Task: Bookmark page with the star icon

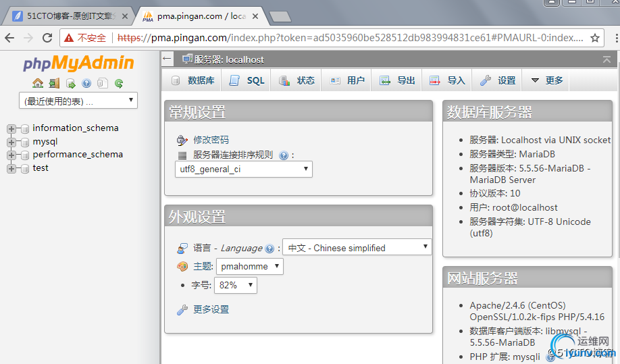Action: coord(595,38)
